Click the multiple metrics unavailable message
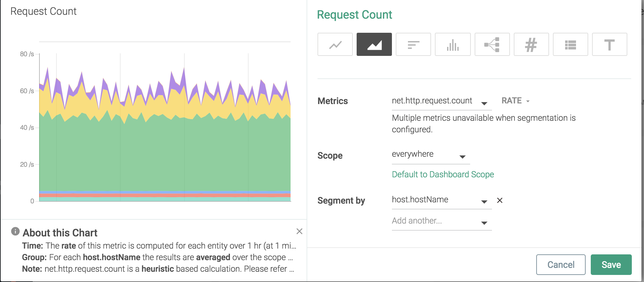The image size is (644, 282). [x=484, y=124]
